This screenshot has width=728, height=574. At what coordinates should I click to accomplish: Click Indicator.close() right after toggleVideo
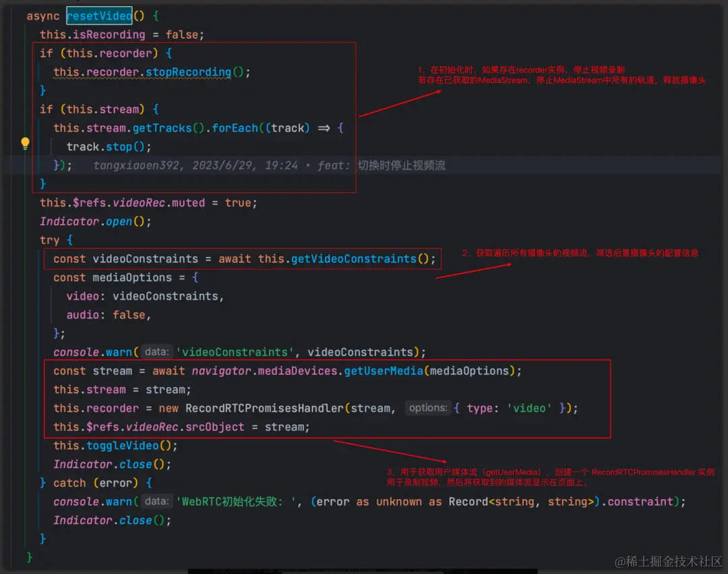[x=112, y=465]
